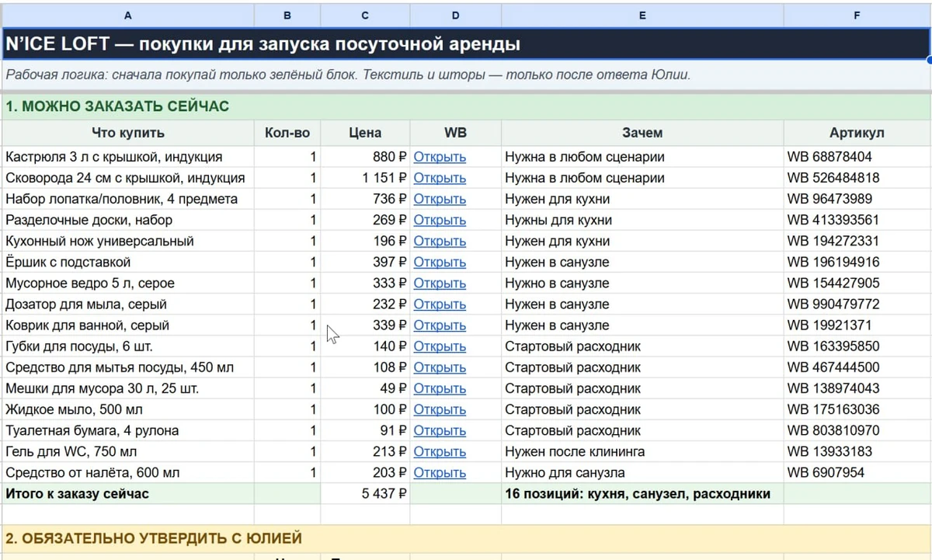Image resolution: width=932 pixels, height=560 pixels.
Task: Select column E header
Action: (642, 15)
